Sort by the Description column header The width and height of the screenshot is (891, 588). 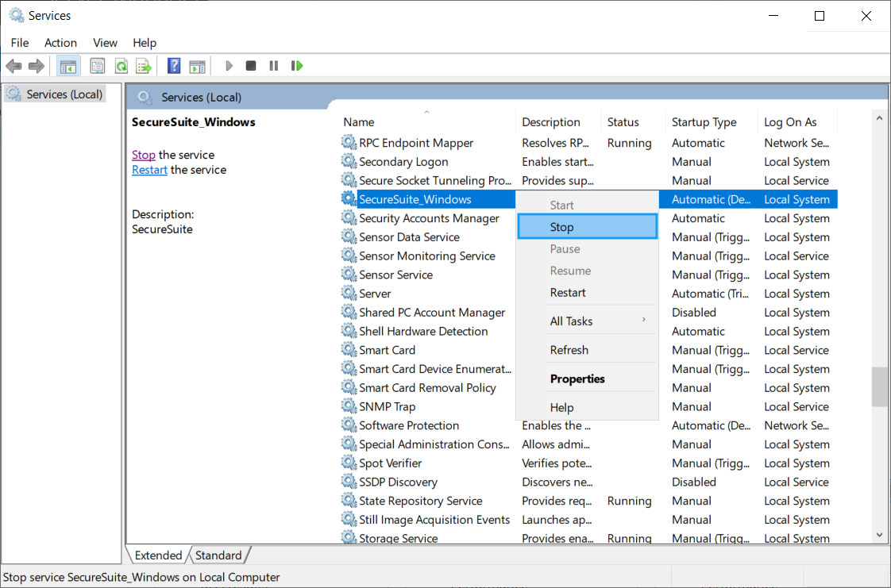pos(558,122)
